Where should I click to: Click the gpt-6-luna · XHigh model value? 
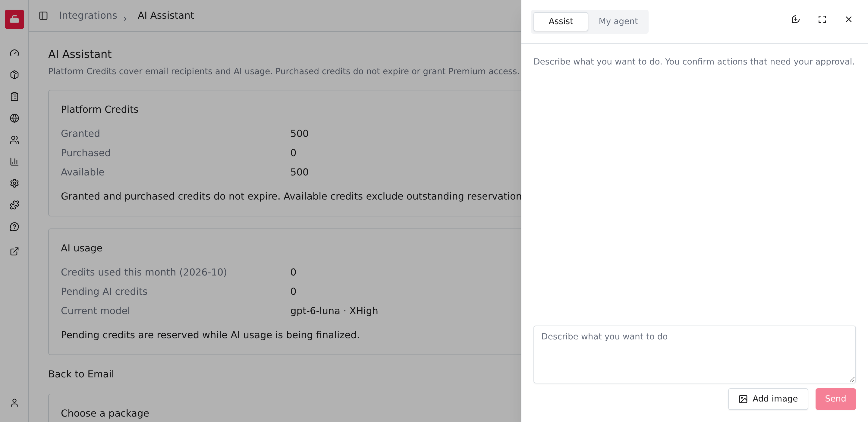[x=334, y=311]
